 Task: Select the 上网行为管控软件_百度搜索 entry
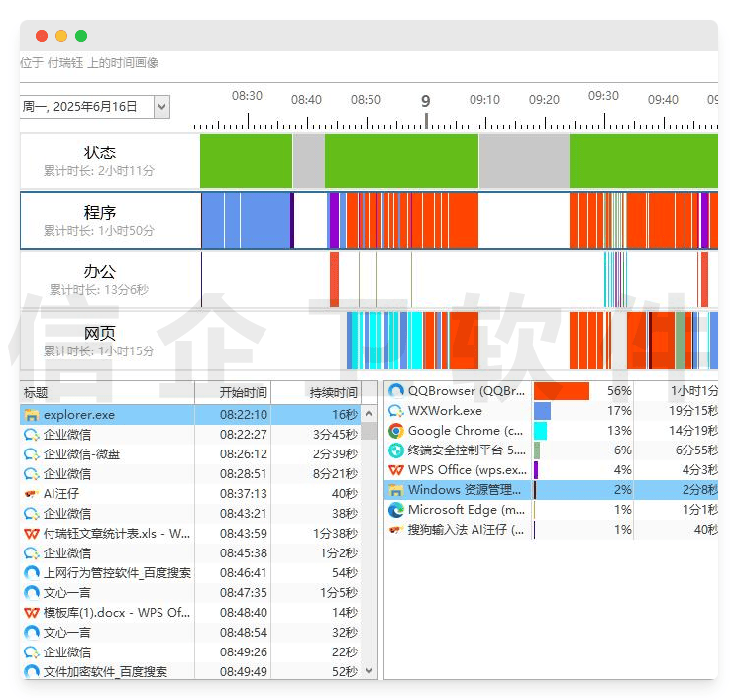click(117, 573)
